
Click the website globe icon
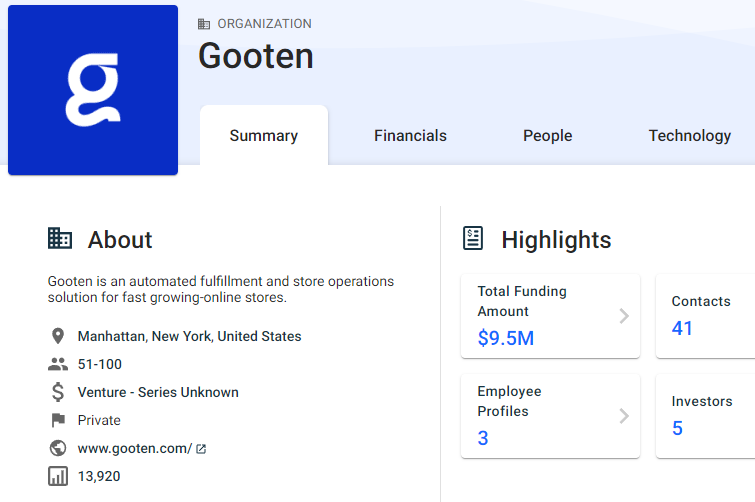57,448
